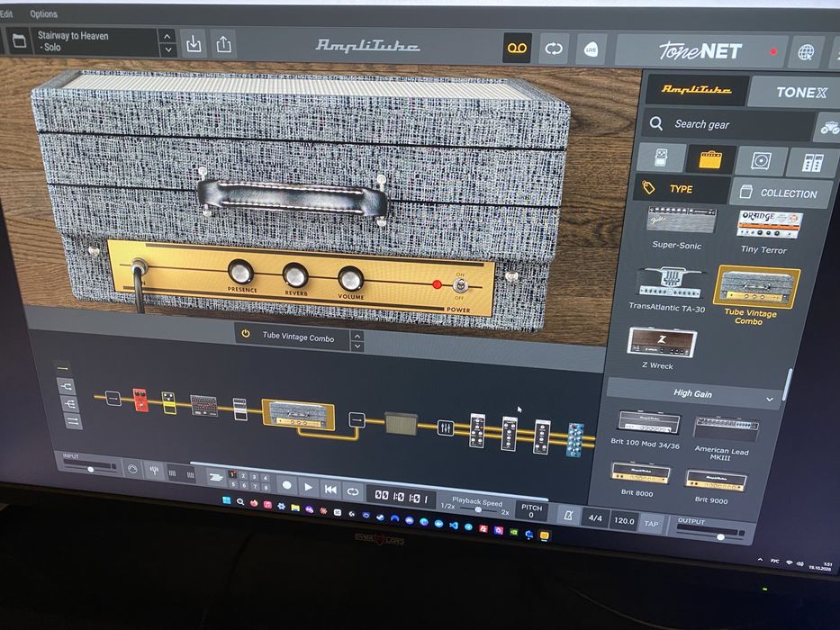Open the preset browser folder icon
Viewport: 840px width, 630px height.
[x=19, y=40]
